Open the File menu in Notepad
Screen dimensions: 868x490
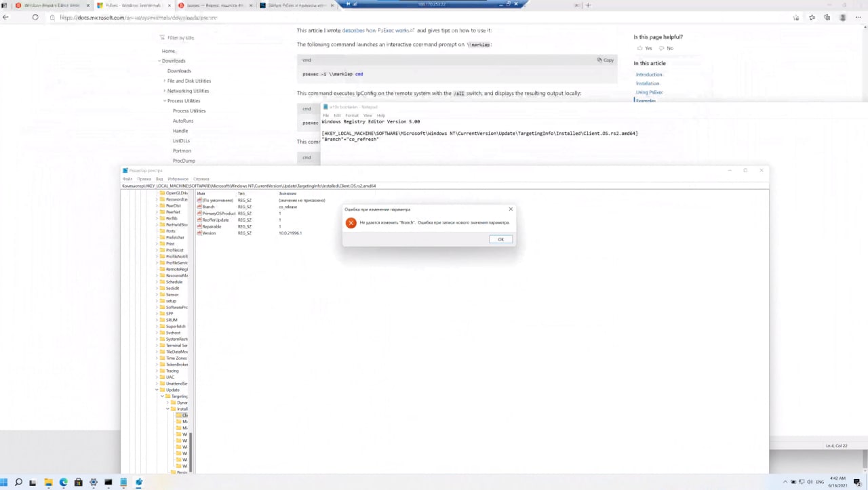[325, 115]
